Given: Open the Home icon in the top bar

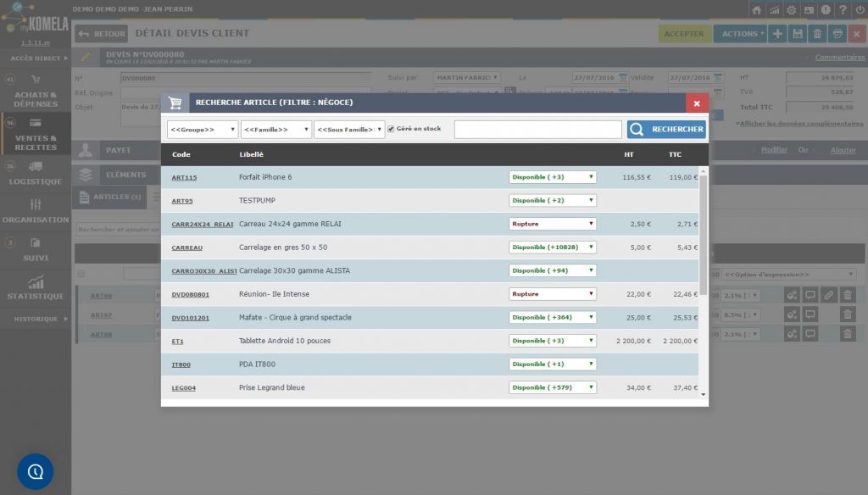Looking at the screenshot, I should point(757,9).
